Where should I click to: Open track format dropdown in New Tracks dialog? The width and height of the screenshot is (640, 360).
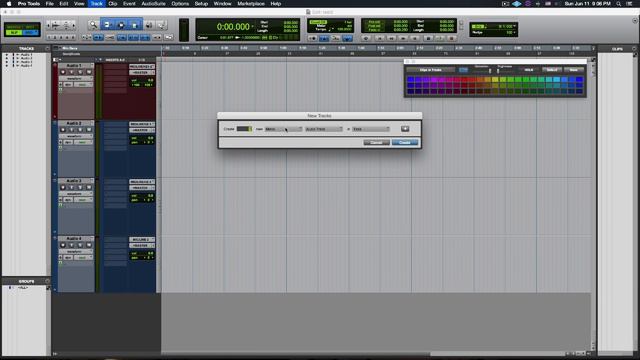click(283, 129)
